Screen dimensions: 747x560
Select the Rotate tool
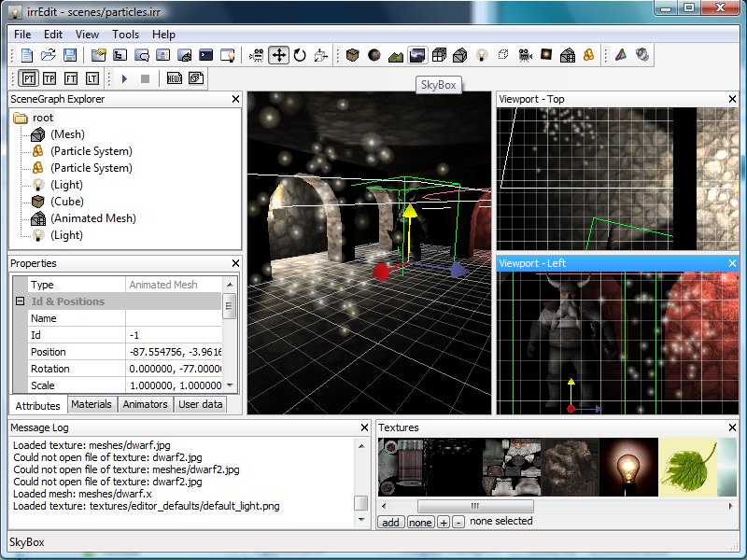(x=300, y=55)
